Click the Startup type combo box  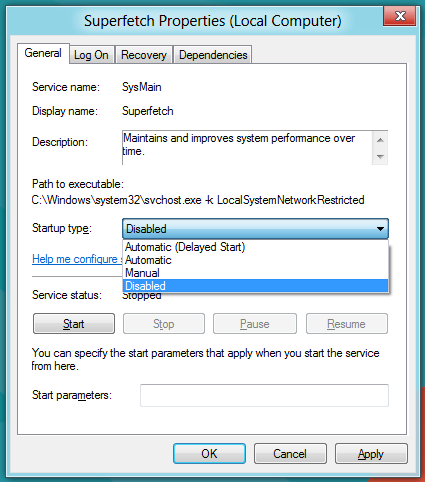click(x=255, y=229)
